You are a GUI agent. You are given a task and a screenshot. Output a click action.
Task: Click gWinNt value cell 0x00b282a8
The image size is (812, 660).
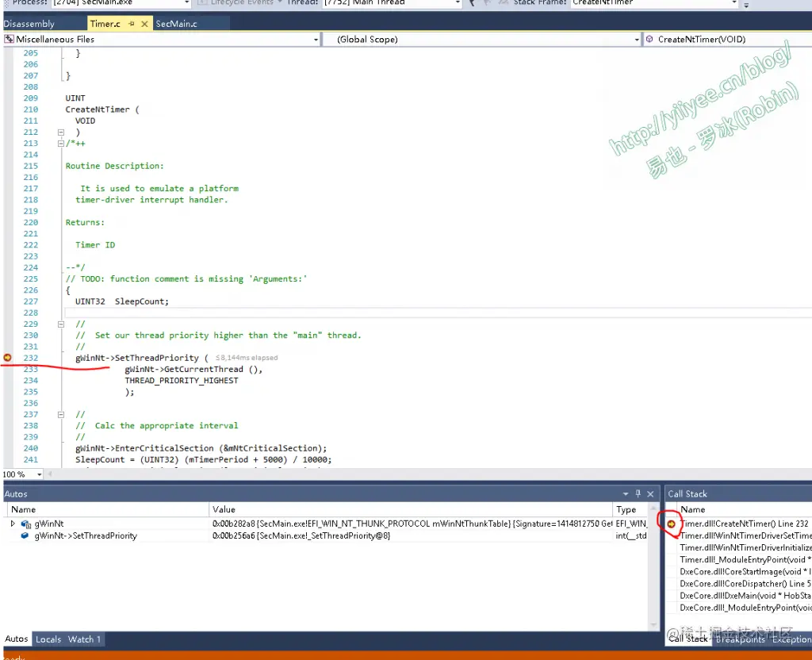[412, 524]
